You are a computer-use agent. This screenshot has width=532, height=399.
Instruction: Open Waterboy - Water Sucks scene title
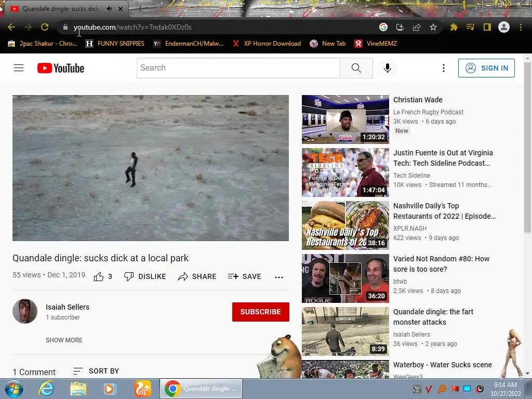[443, 365]
